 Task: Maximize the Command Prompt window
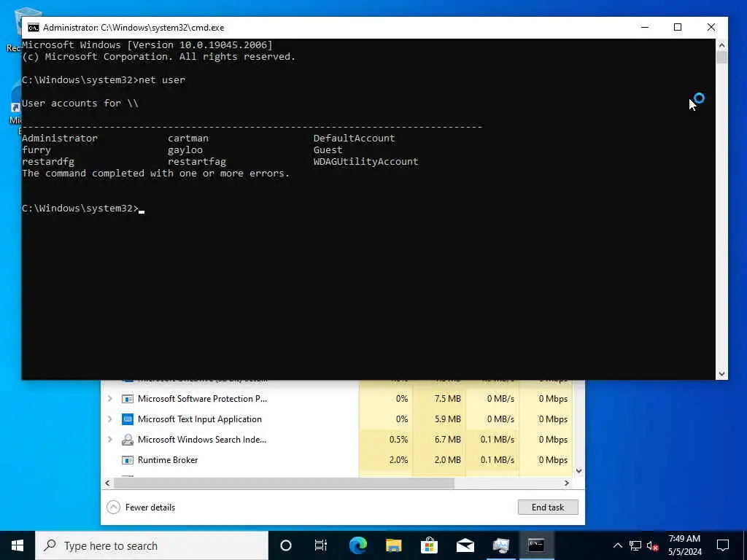pos(678,28)
